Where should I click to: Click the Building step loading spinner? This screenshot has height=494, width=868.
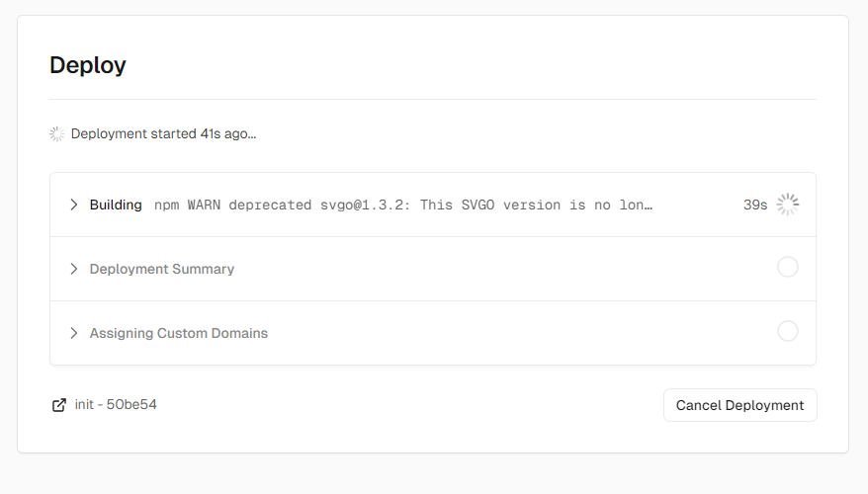[x=787, y=205]
